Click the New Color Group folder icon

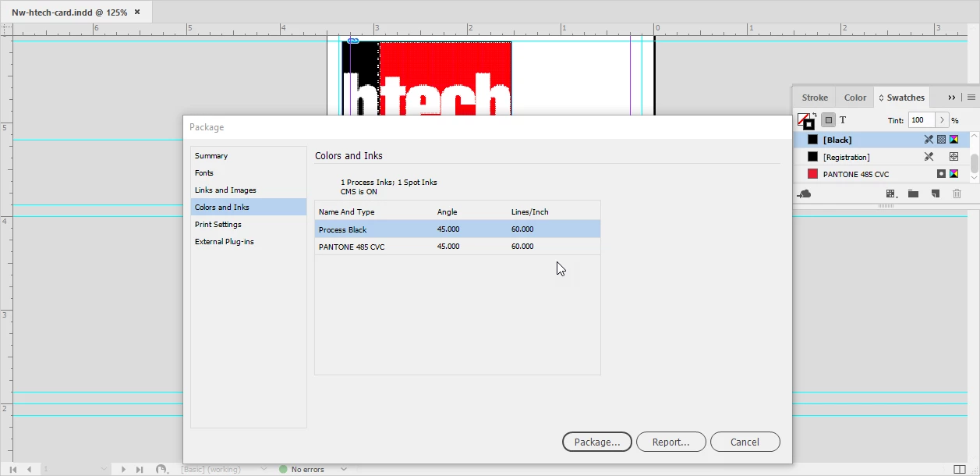pos(913,194)
